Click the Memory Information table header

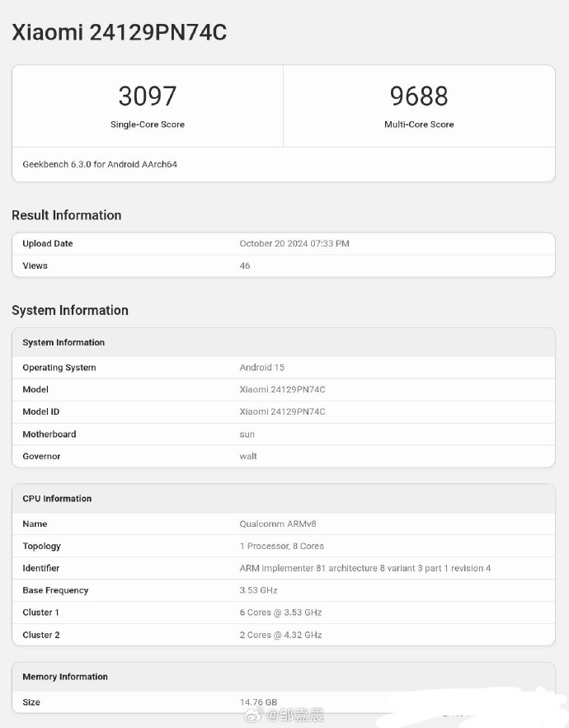65,677
